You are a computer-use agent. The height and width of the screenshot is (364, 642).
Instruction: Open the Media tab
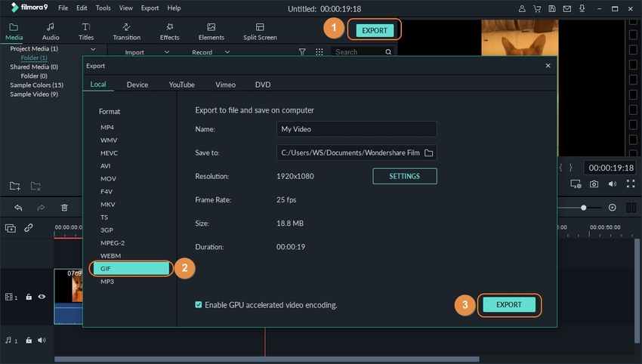pyautogui.click(x=14, y=32)
